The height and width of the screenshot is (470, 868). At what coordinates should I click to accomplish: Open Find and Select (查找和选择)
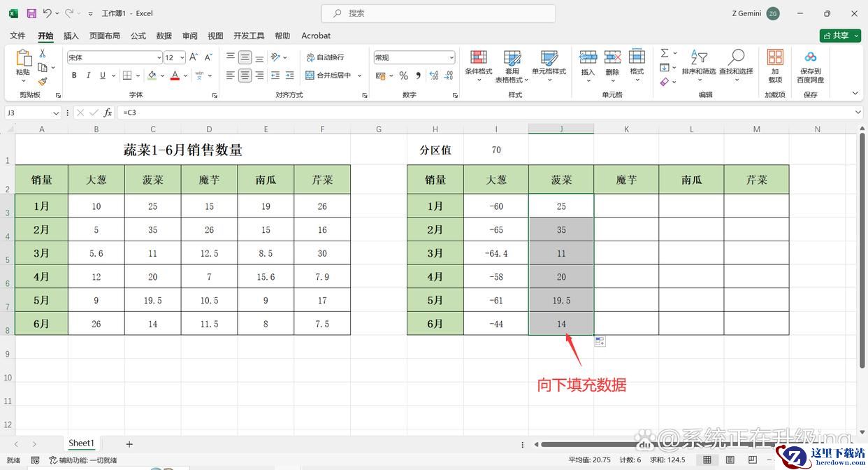(736, 64)
